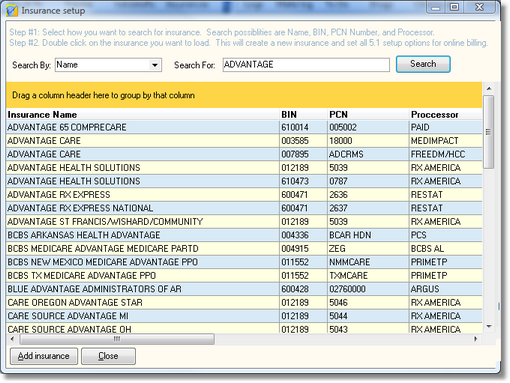Click BIN cell 007895

pyautogui.click(x=303, y=154)
